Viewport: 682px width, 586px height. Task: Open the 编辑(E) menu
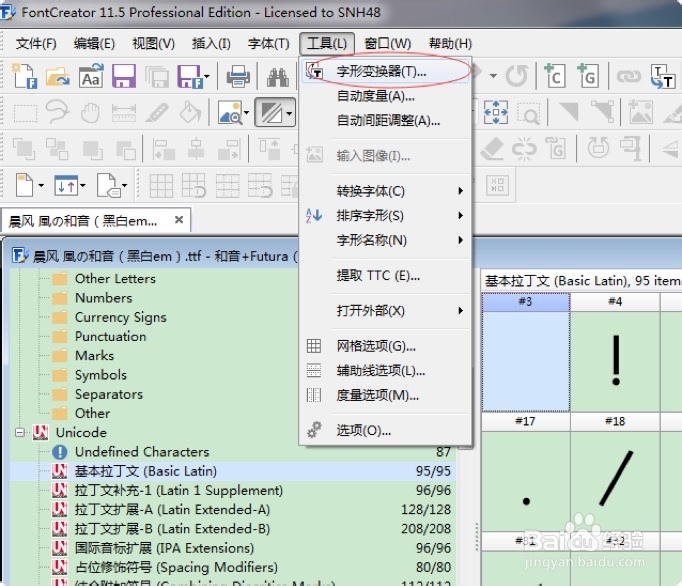pyautogui.click(x=94, y=44)
